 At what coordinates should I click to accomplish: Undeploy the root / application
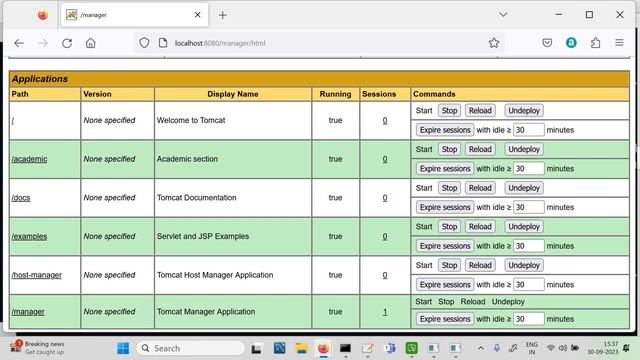[x=524, y=111]
